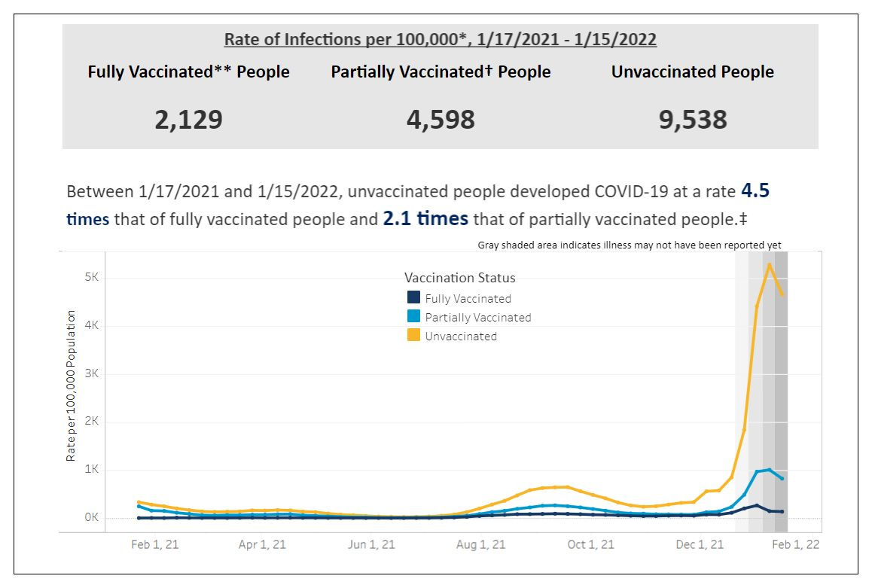
Task: Click the 'Dec 1, 21' x-axis label
Action: point(700,544)
